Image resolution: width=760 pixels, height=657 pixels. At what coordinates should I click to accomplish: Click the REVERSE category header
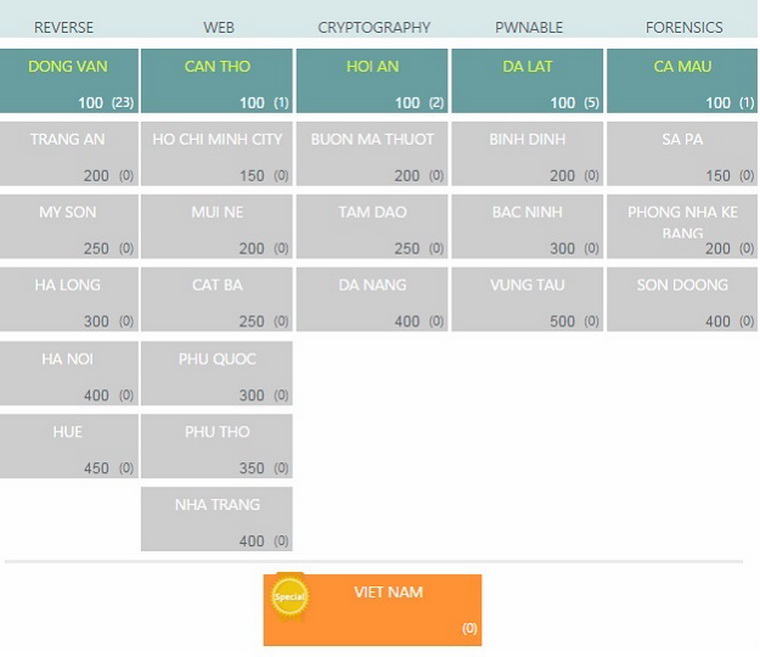pos(64,27)
